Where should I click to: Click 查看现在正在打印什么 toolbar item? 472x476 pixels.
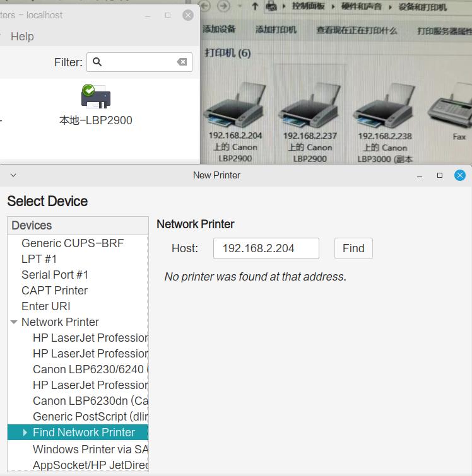(x=357, y=30)
